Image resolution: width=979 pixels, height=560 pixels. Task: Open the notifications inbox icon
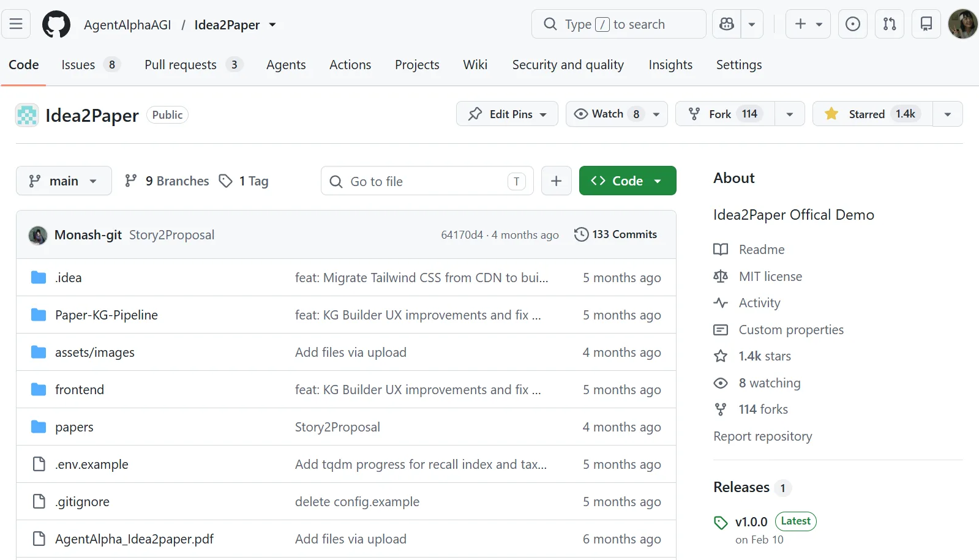pyautogui.click(x=926, y=24)
